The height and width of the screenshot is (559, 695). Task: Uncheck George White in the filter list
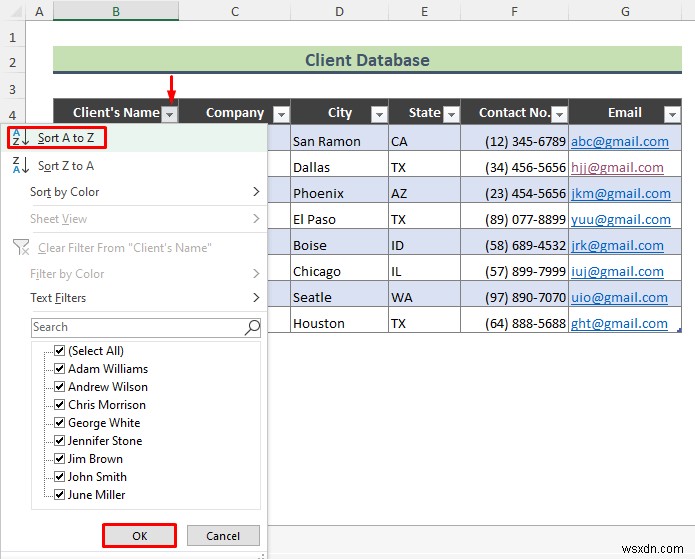59,422
